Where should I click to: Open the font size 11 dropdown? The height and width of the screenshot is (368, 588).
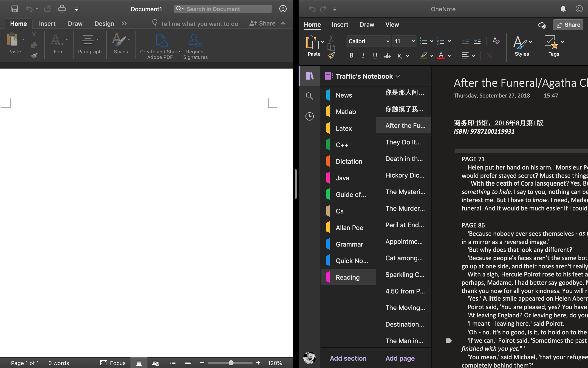413,41
